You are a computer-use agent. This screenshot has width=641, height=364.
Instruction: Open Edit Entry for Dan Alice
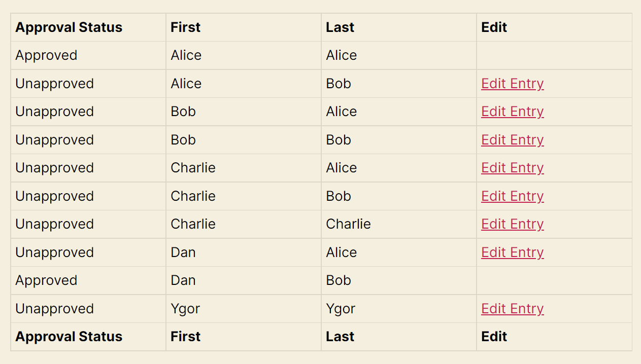pyautogui.click(x=512, y=252)
